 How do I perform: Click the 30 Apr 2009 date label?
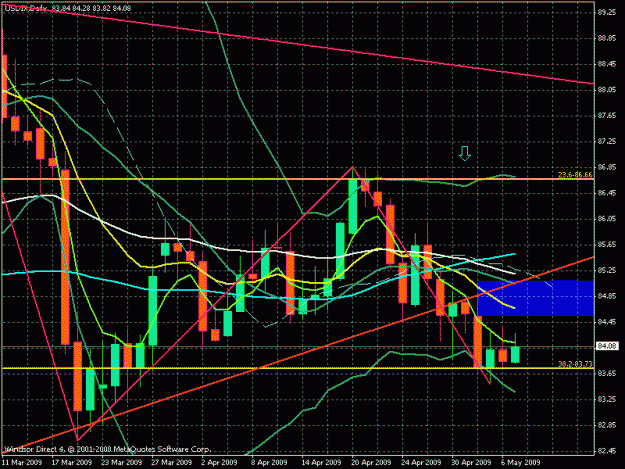471,463
